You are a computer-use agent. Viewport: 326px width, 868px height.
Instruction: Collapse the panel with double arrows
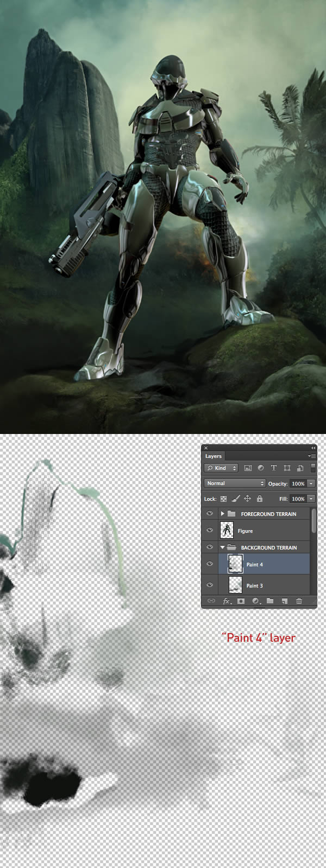313,448
